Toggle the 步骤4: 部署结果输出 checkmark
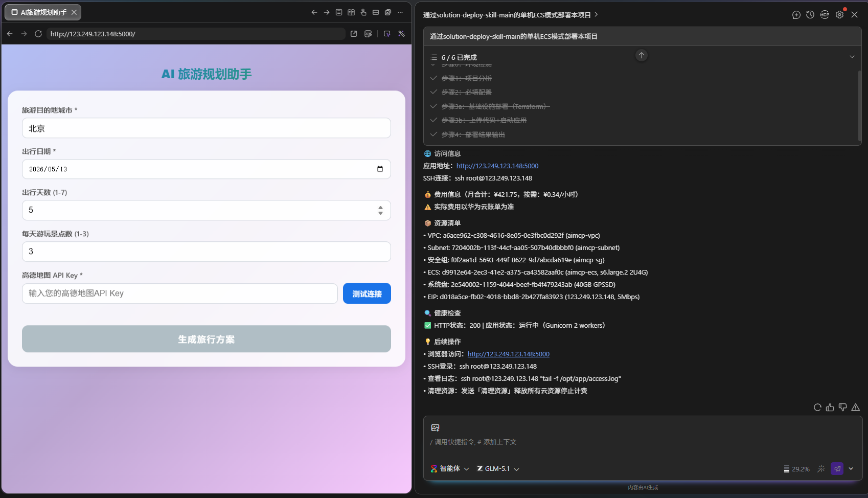The image size is (868, 498). tap(433, 134)
